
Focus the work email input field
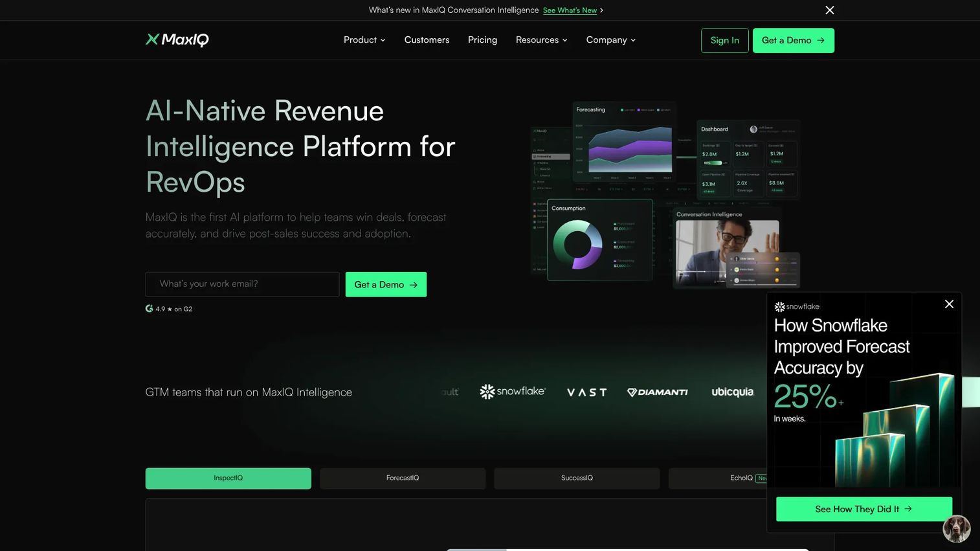point(242,284)
